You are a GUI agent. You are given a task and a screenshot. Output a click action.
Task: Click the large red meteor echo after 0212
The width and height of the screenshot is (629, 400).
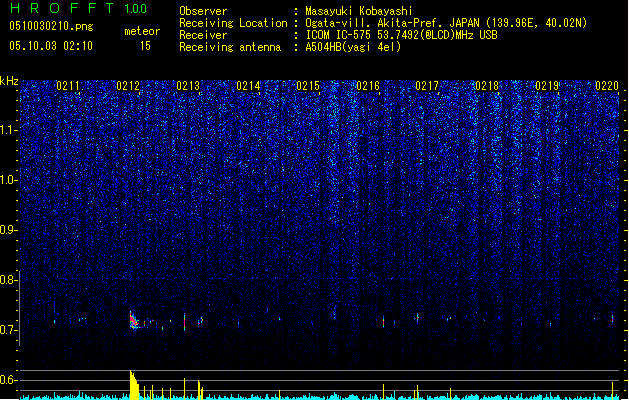pyautogui.click(x=134, y=321)
